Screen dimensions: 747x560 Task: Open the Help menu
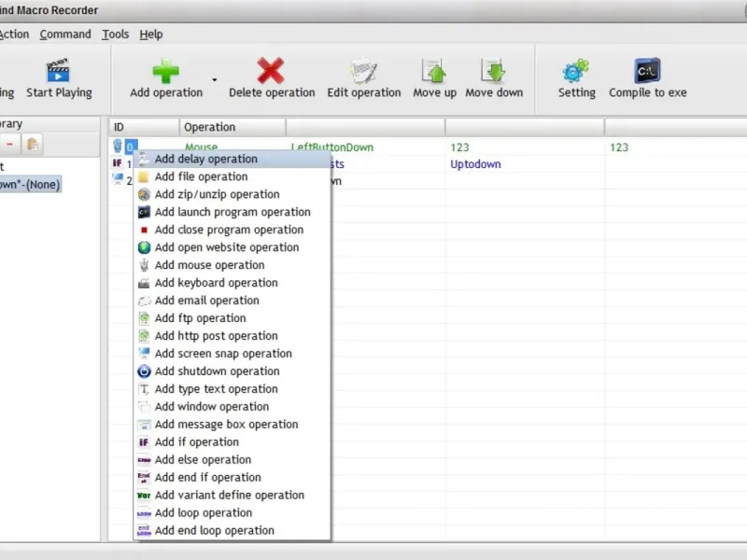click(151, 35)
